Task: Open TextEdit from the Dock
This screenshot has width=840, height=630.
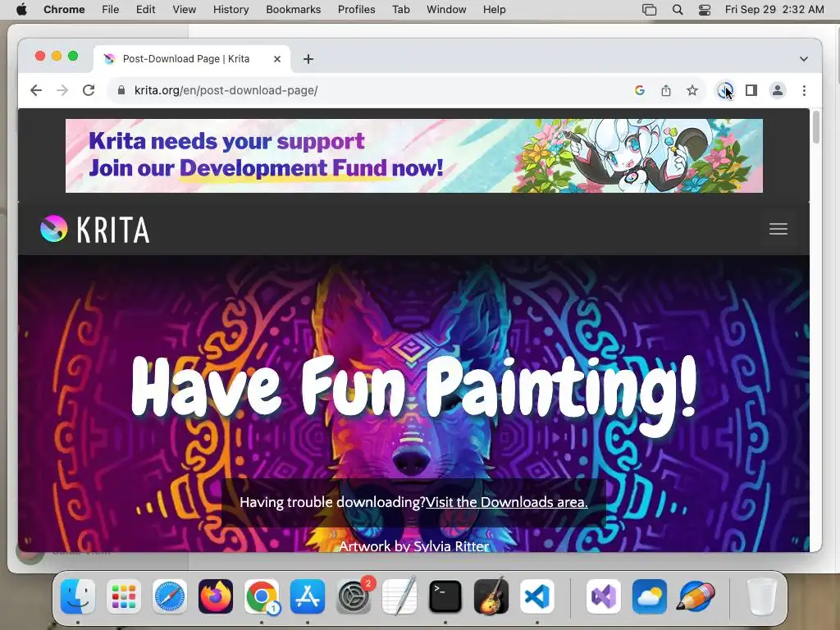Action: (399, 596)
